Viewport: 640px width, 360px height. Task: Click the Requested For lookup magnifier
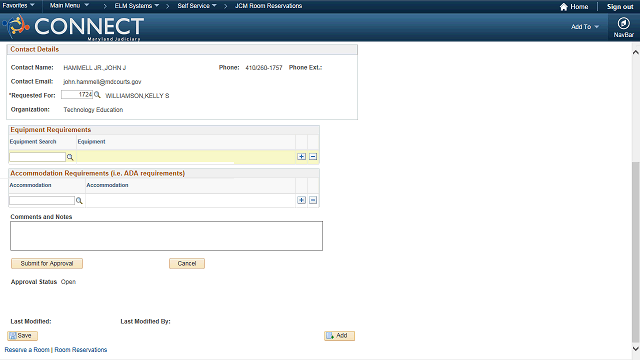97,95
